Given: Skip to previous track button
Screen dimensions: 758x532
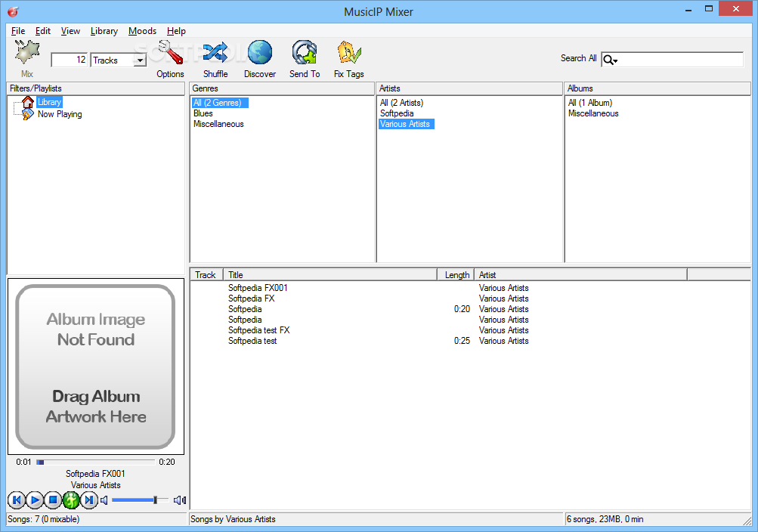Looking at the screenshot, I should coord(17,500).
